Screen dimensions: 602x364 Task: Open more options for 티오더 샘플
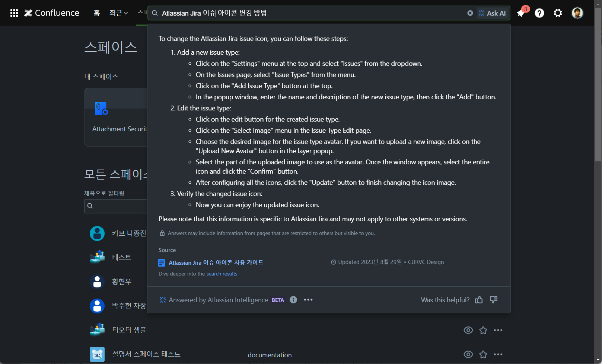coord(498,330)
